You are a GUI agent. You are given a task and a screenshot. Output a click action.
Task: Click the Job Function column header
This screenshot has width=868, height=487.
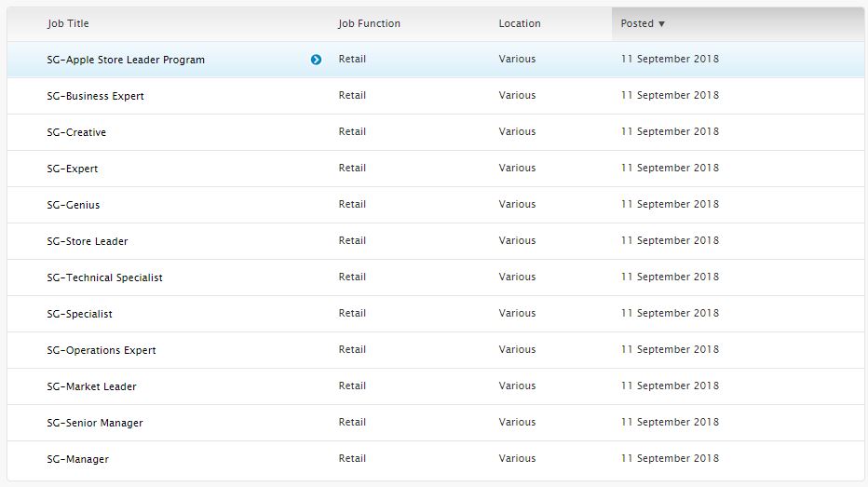tap(369, 23)
